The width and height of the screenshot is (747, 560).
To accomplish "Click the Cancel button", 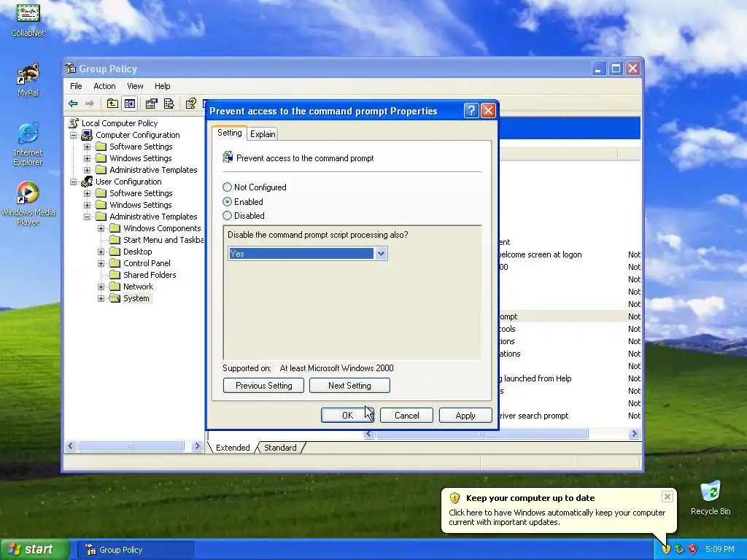I will 406,415.
